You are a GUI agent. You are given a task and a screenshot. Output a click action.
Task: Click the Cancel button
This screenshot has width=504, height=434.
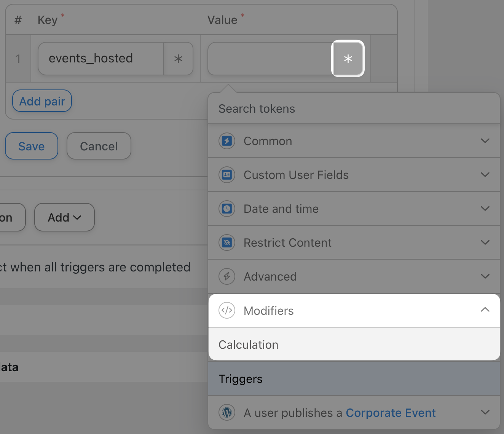click(99, 146)
